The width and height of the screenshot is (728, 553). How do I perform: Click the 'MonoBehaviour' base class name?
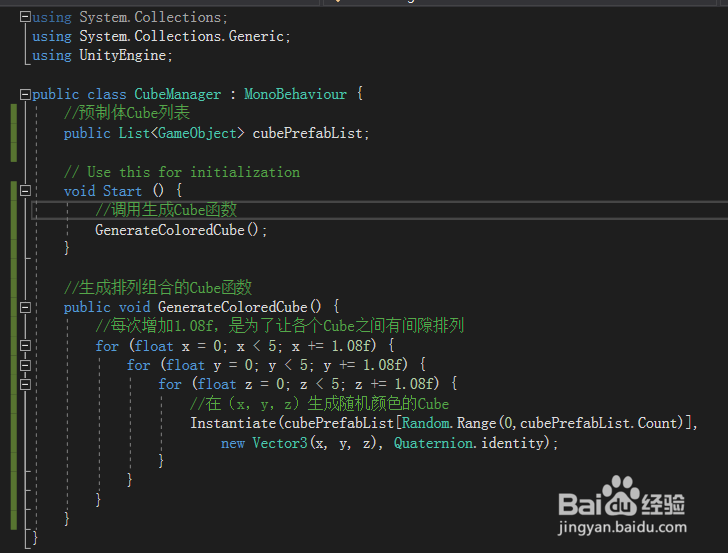click(x=295, y=94)
